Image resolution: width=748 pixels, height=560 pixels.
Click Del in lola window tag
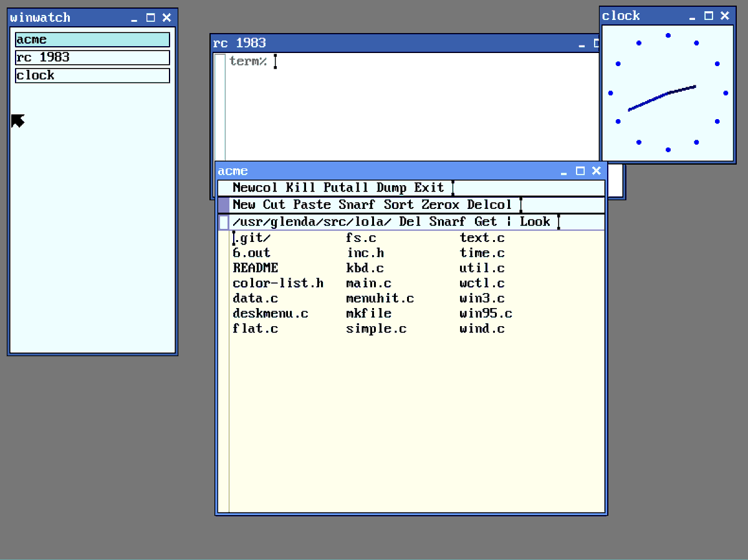click(410, 221)
